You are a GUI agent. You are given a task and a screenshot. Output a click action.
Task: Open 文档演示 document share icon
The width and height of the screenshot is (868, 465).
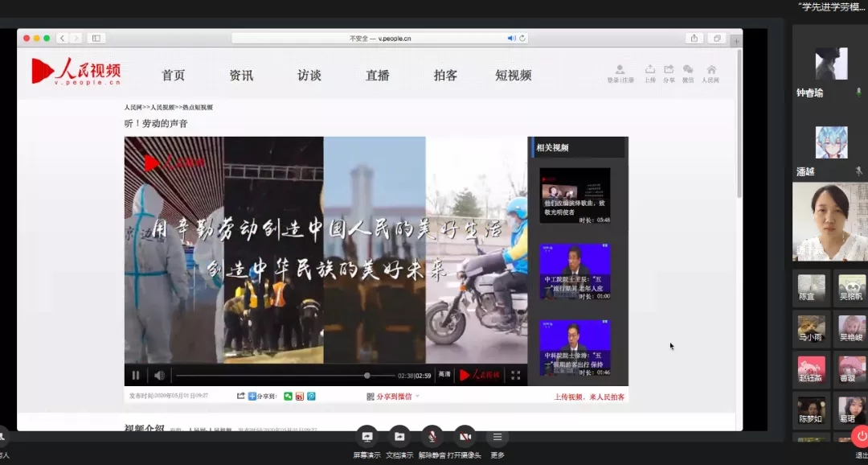[x=399, y=437]
